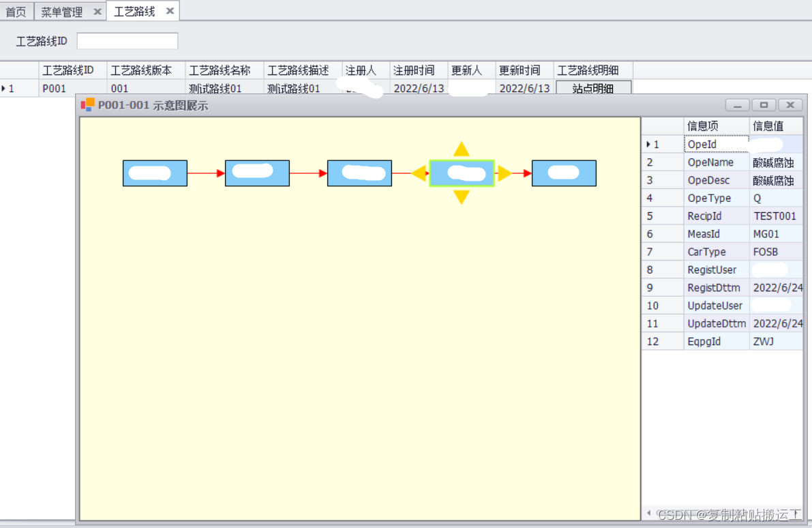The image size is (812, 528).
Task: Close the 菜单管理 tab with its × icon
Action: click(97, 11)
